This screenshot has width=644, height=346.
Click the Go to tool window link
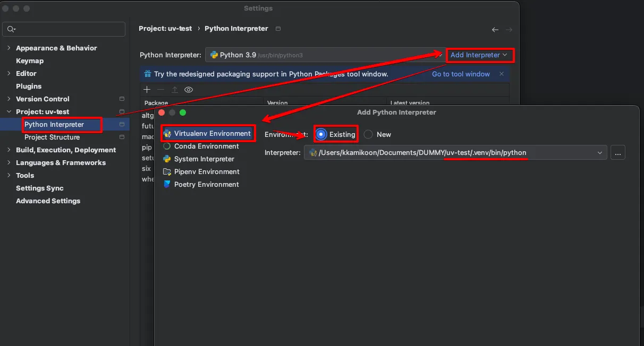coord(461,74)
